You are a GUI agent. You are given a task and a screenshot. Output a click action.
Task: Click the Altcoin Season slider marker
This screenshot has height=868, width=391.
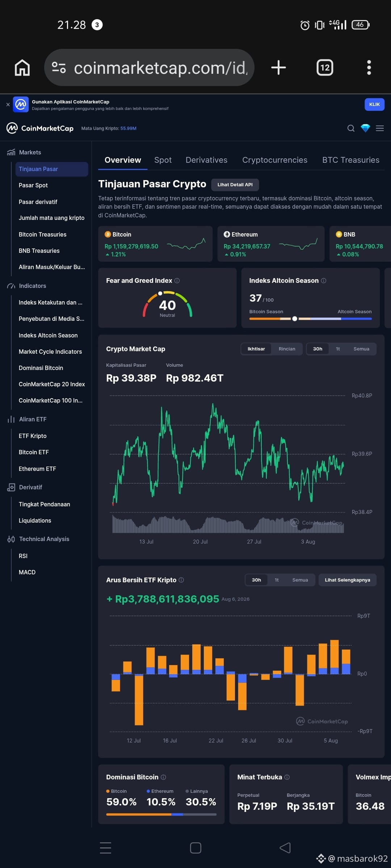click(x=295, y=319)
